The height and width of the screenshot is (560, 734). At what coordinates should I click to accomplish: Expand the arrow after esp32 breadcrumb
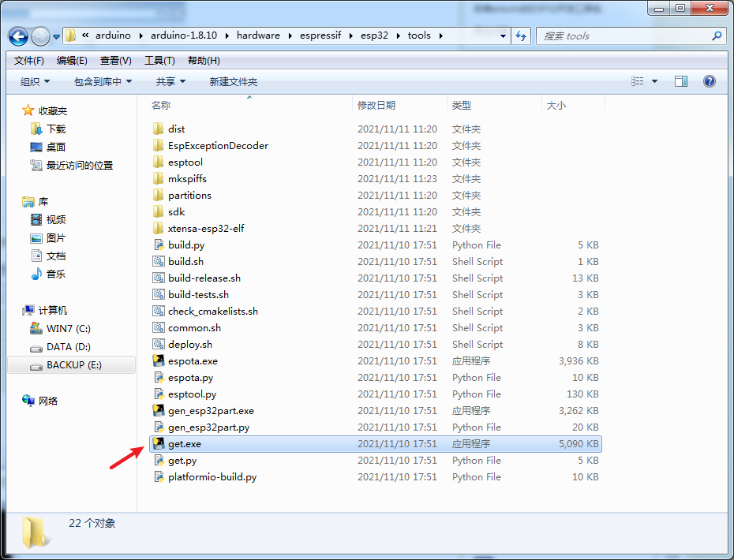coord(399,36)
